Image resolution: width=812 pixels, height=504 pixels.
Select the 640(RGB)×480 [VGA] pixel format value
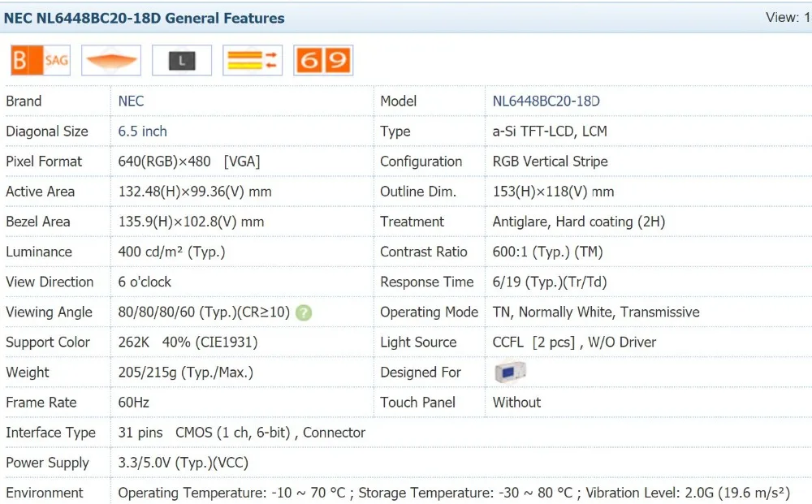(x=189, y=162)
